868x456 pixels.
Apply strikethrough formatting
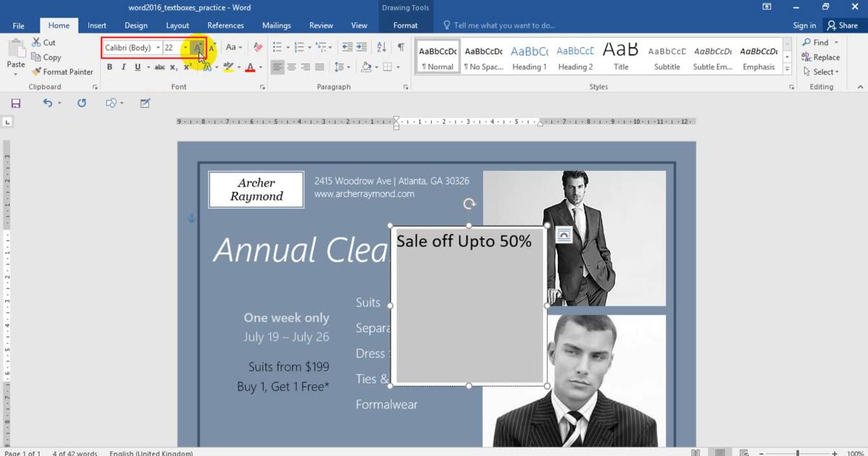click(x=160, y=67)
